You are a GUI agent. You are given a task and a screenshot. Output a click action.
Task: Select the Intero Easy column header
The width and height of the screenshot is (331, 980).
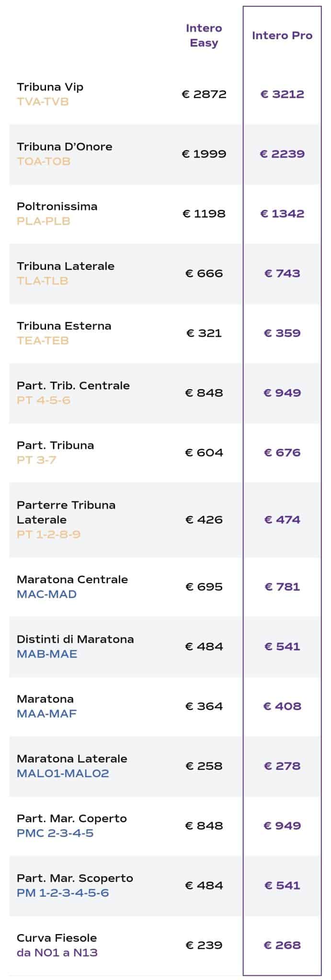pos(204,35)
